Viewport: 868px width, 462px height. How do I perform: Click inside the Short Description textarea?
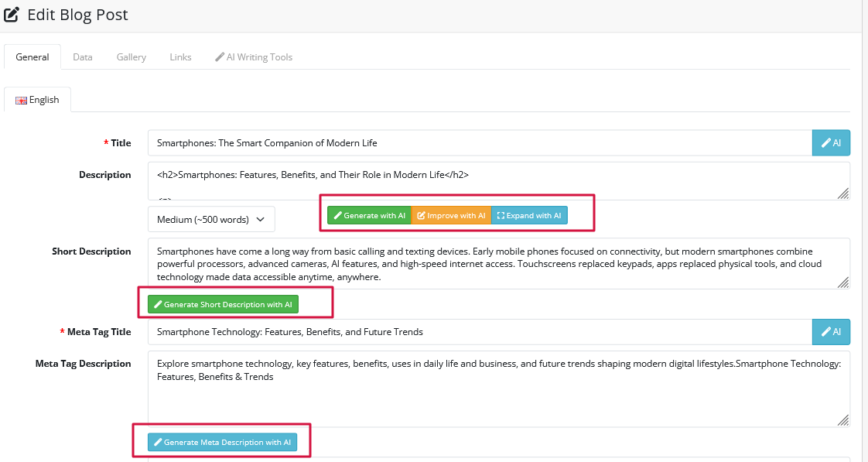498,264
